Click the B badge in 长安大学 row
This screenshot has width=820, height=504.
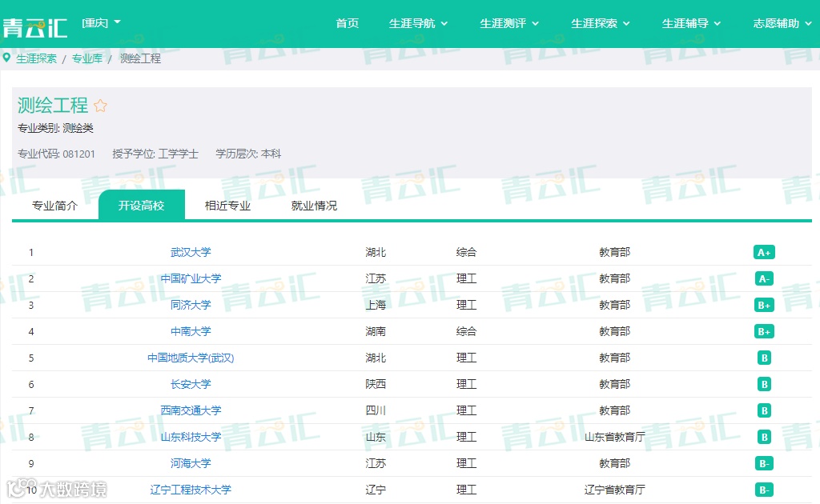tap(764, 384)
